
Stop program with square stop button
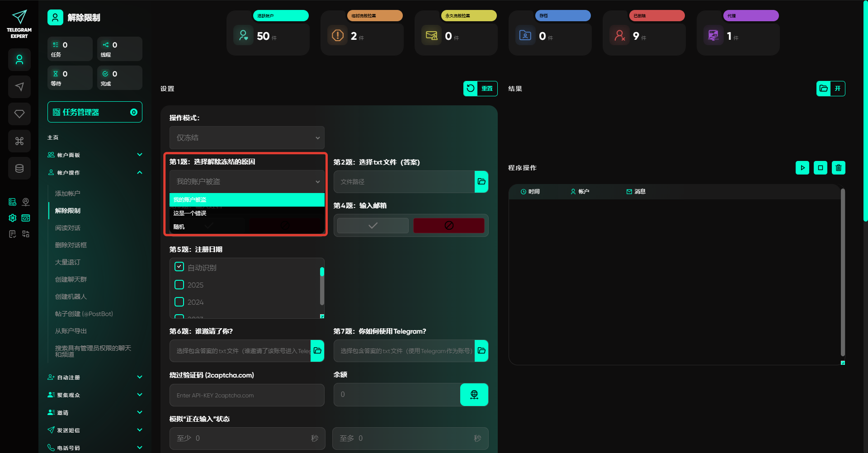pyautogui.click(x=821, y=168)
